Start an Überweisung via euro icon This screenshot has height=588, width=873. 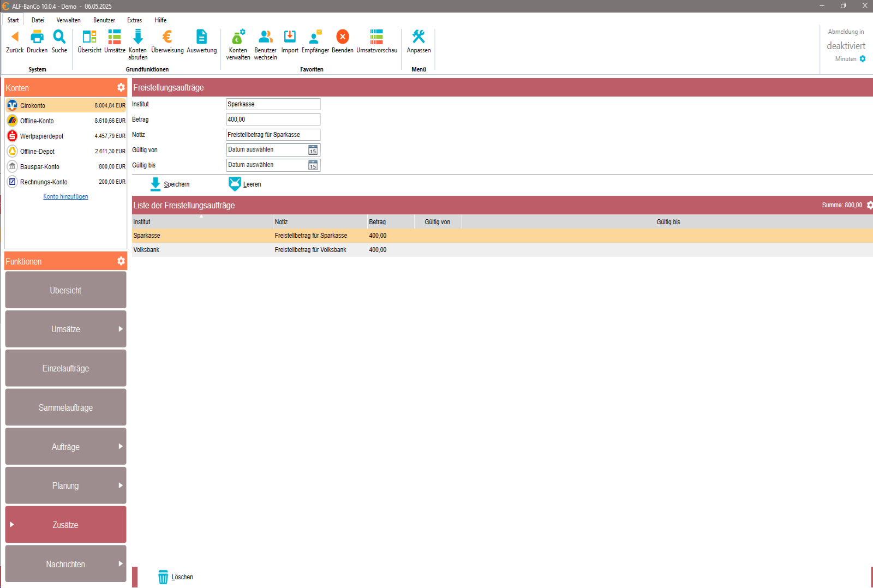[168, 37]
